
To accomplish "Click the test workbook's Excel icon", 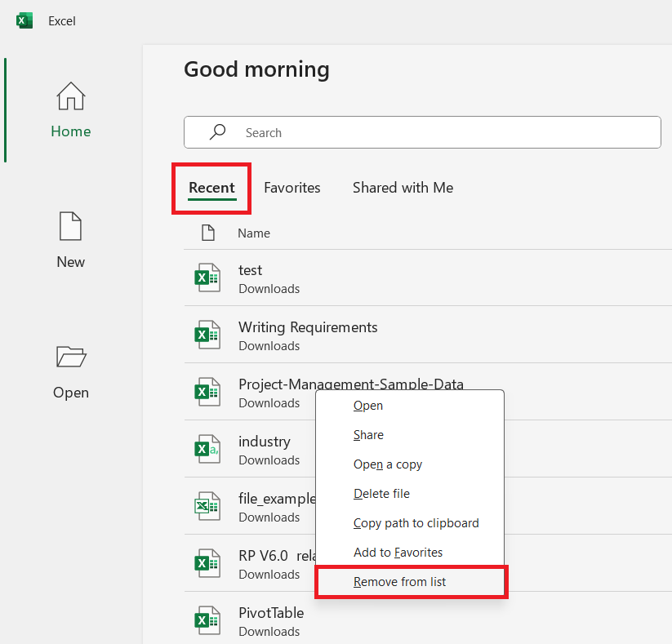I will coord(207,278).
